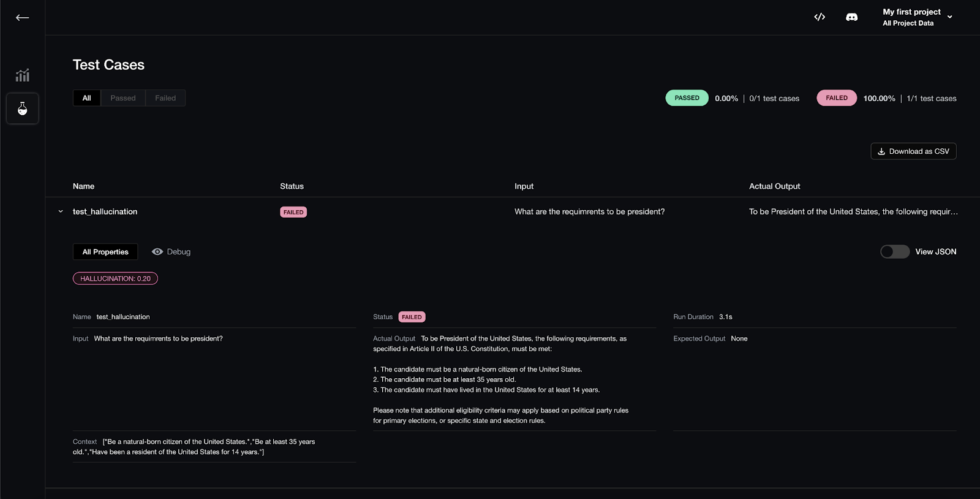Click the HALLUCINATION: 0.20 metric badge
This screenshot has width=980, height=499.
click(115, 278)
